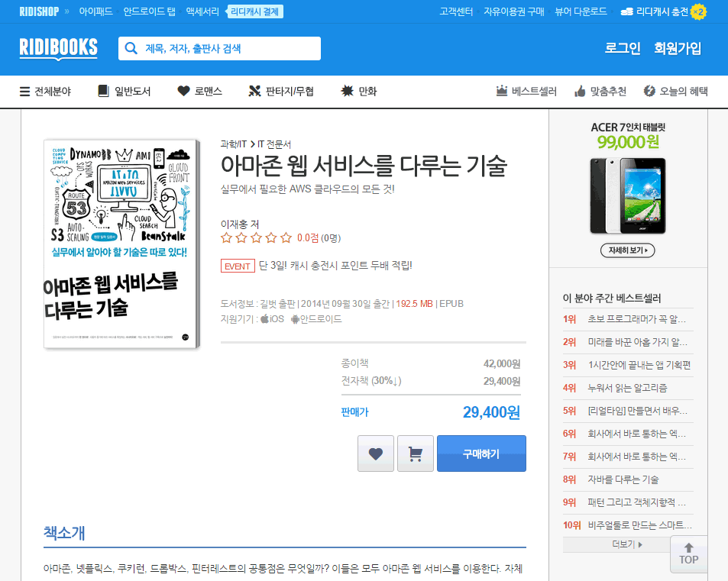The image size is (728, 581).
Task: Select the 일반도서 menu item
Action: [x=124, y=92]
